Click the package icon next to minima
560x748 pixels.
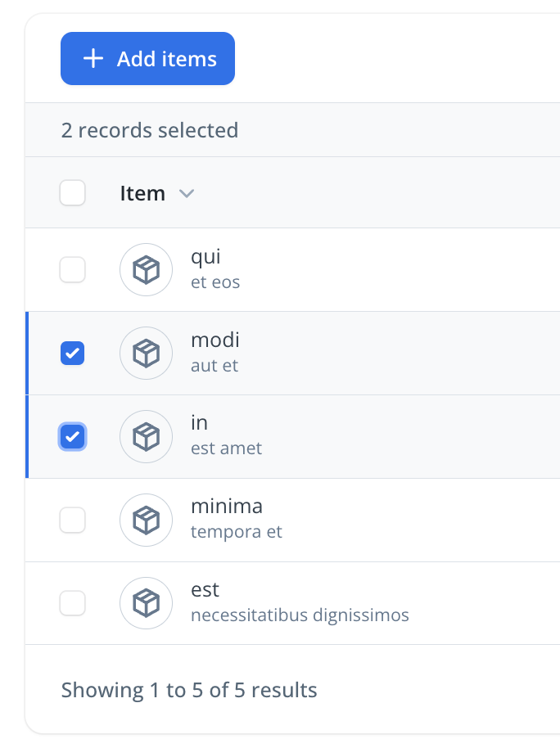pos(146,520)
